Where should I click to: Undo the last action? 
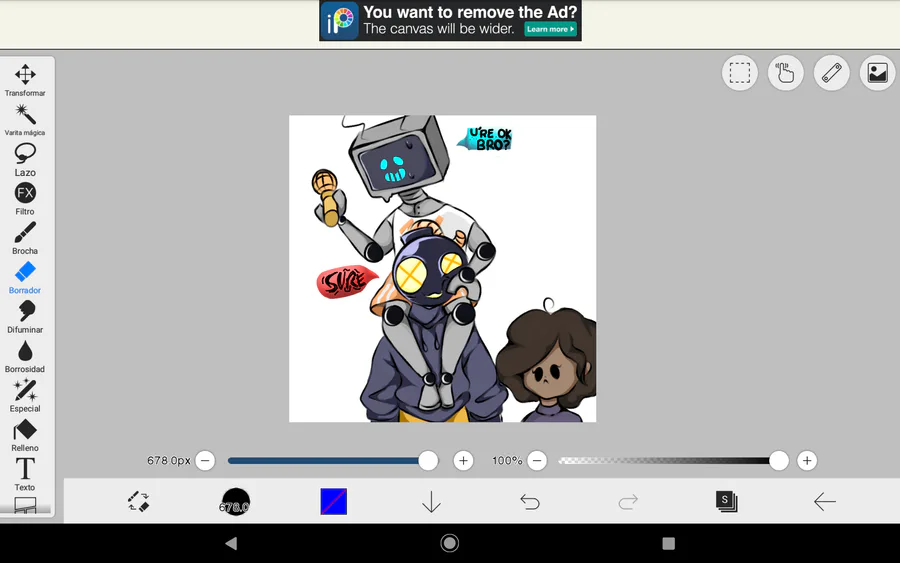pyautogui.click(x=530, y=502)
